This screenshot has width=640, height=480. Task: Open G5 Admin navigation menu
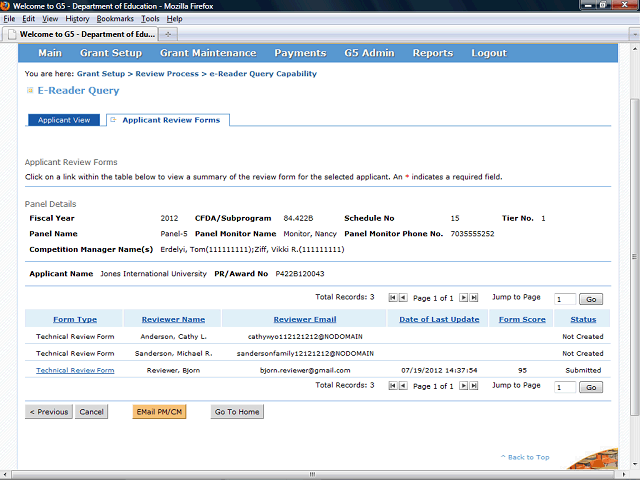[x=369, y=53]
